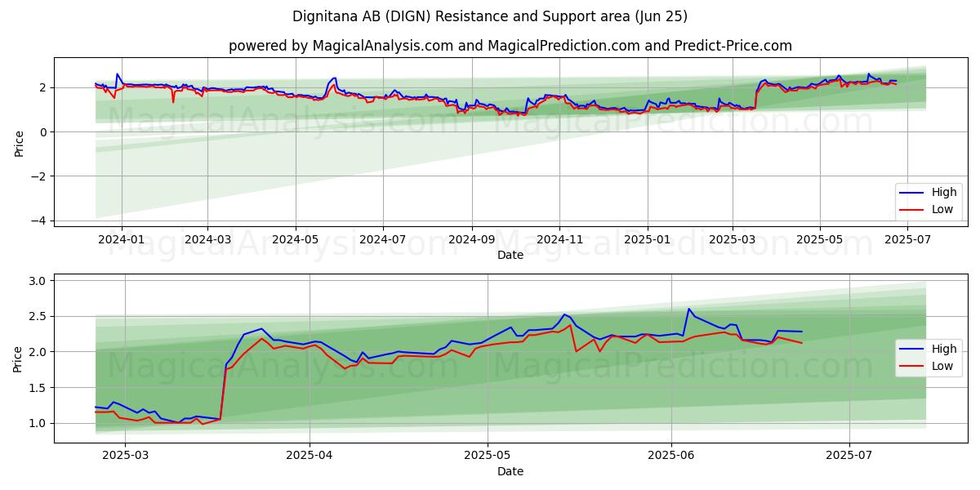Click the mid-March 2025 price jump in bottom chart

point(223,392)
